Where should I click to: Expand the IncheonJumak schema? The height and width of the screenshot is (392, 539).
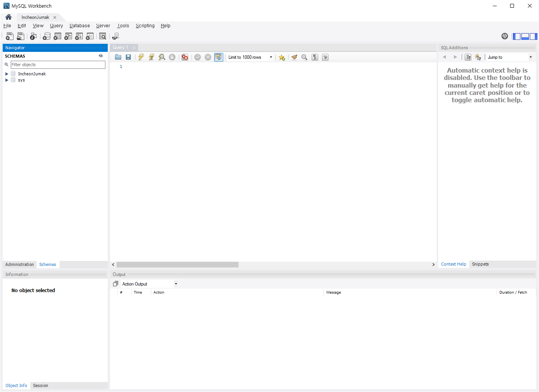[x=7, y=74]
